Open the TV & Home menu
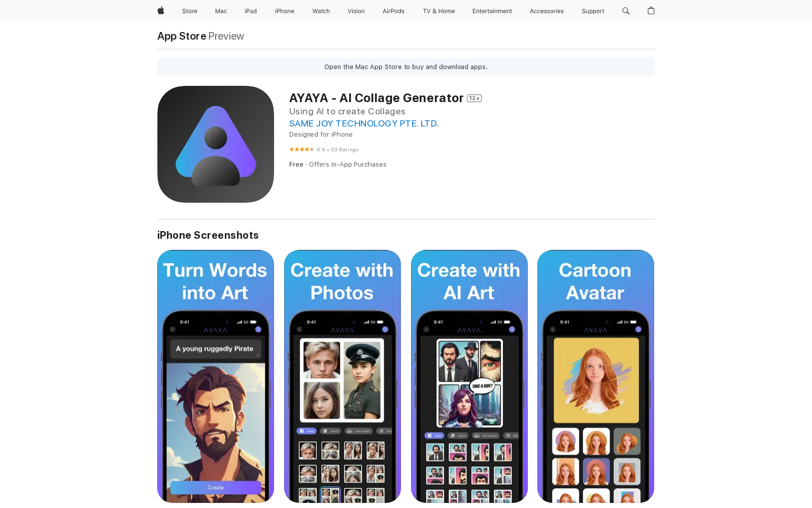 coord(439,11)
